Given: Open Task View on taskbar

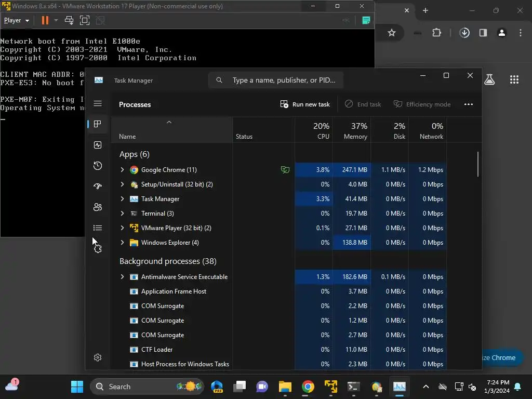Looking at the screenshot, I should 240,387.
